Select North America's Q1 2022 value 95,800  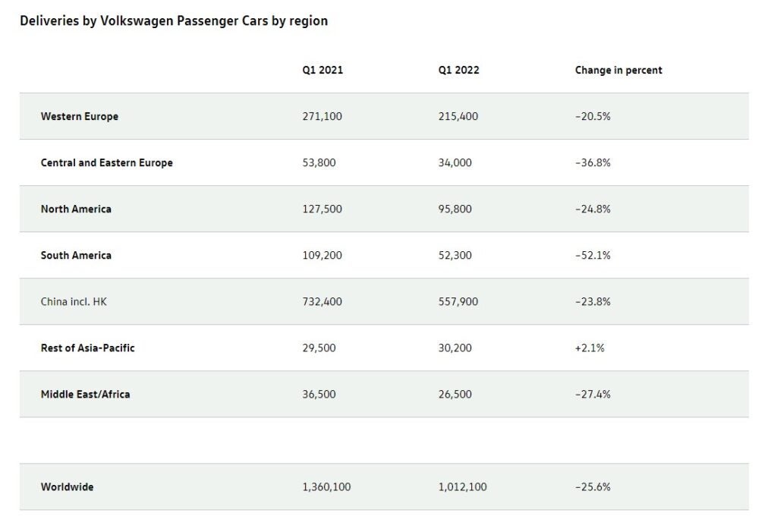click(455, 209)
